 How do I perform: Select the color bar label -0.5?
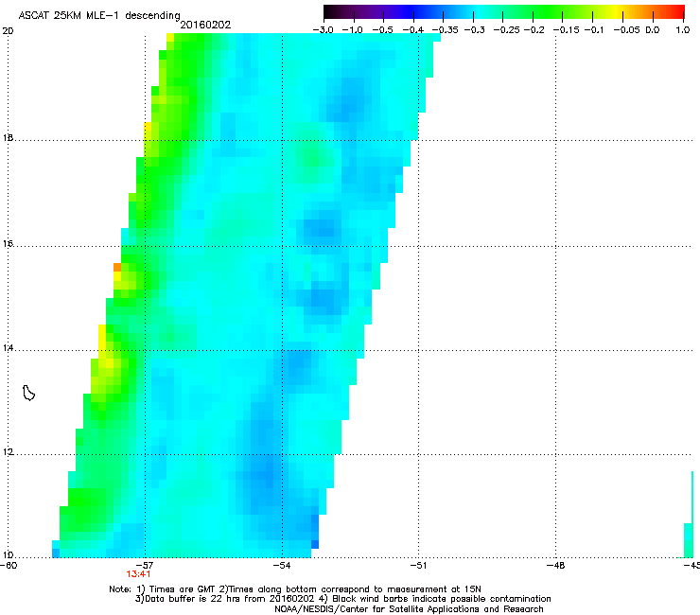(x=382, y=30)
